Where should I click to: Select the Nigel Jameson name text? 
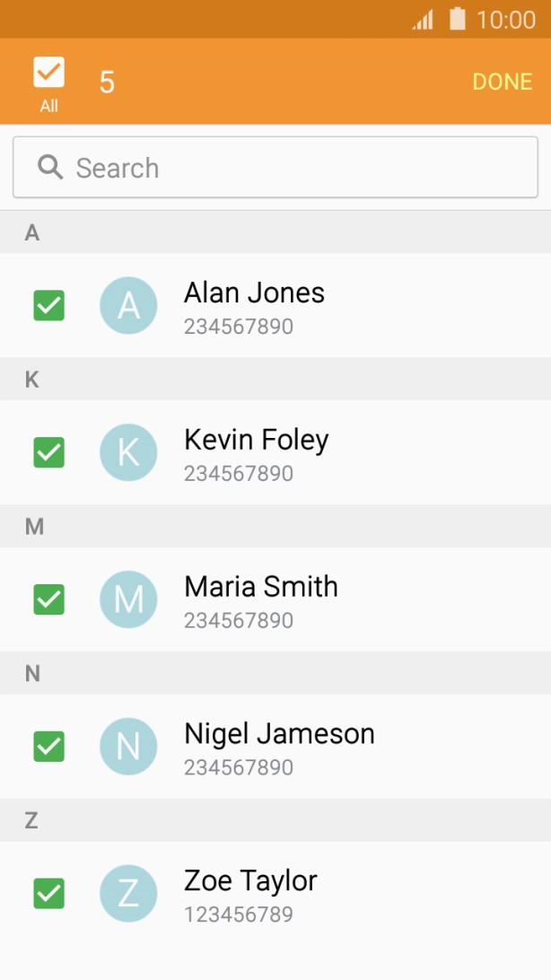pyautogui.click(x=279, y=734)
